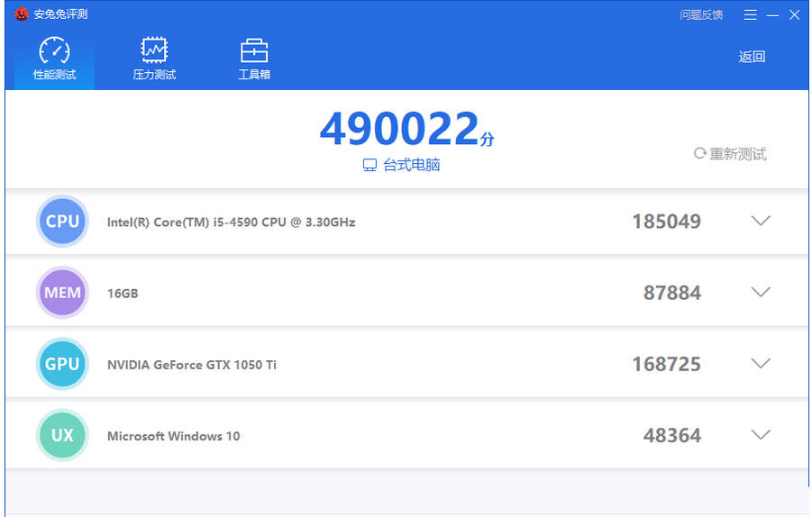Click the GPU badge icon

click(62, 364)
